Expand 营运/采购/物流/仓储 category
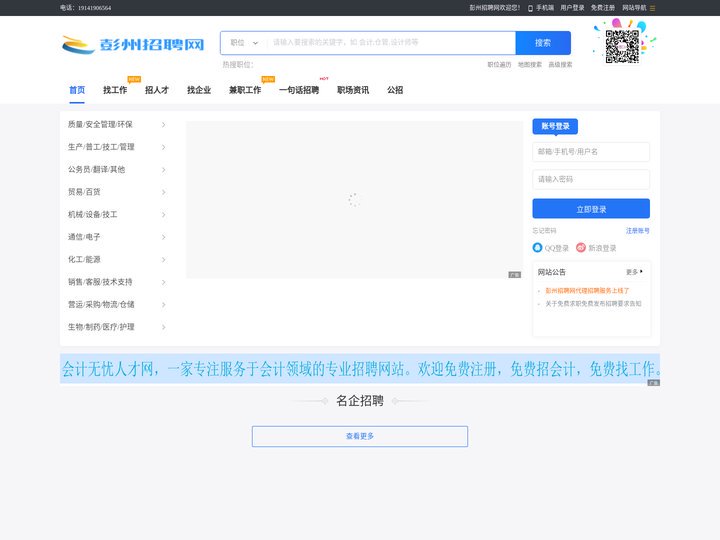Screen dimensions: 720x540 tap(117, 304)
